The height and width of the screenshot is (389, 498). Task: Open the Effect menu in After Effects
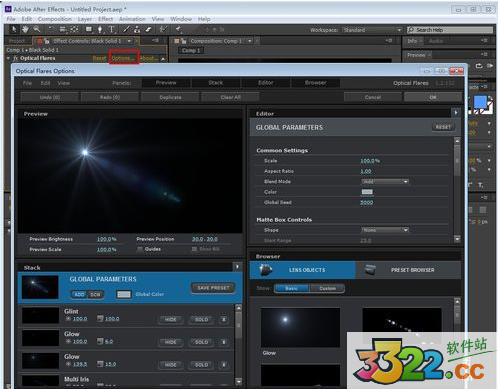(105, 19)
